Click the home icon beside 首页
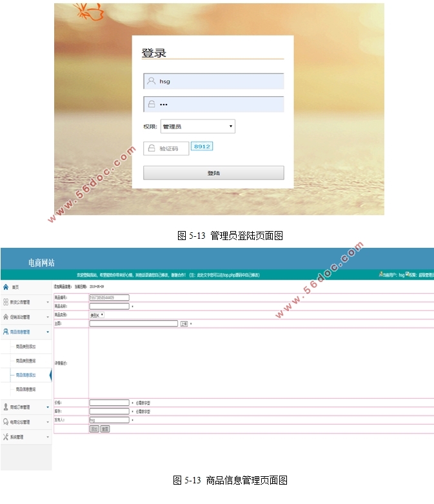The image size is (434, 504). click(x=6, y=287)
